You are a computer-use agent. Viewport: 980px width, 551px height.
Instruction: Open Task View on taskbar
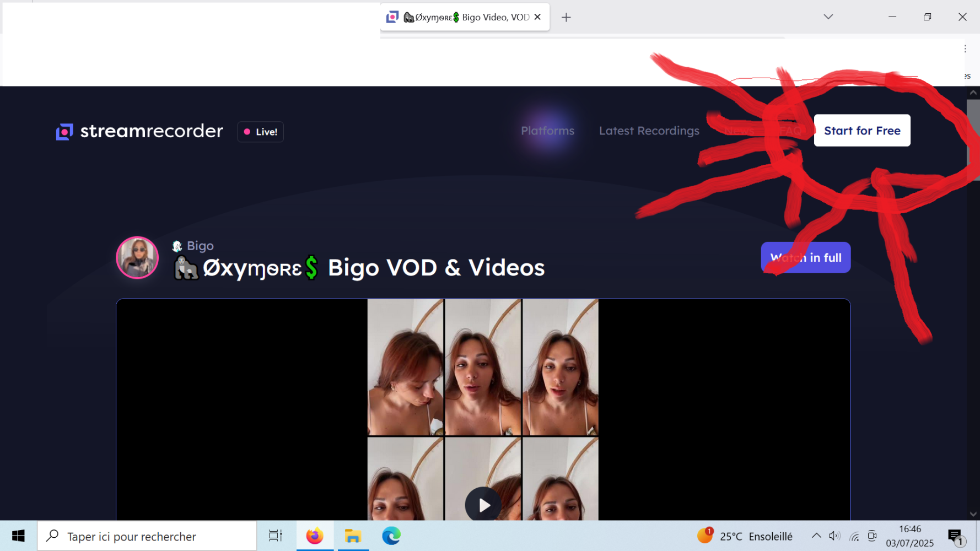[x=275, y=536]
